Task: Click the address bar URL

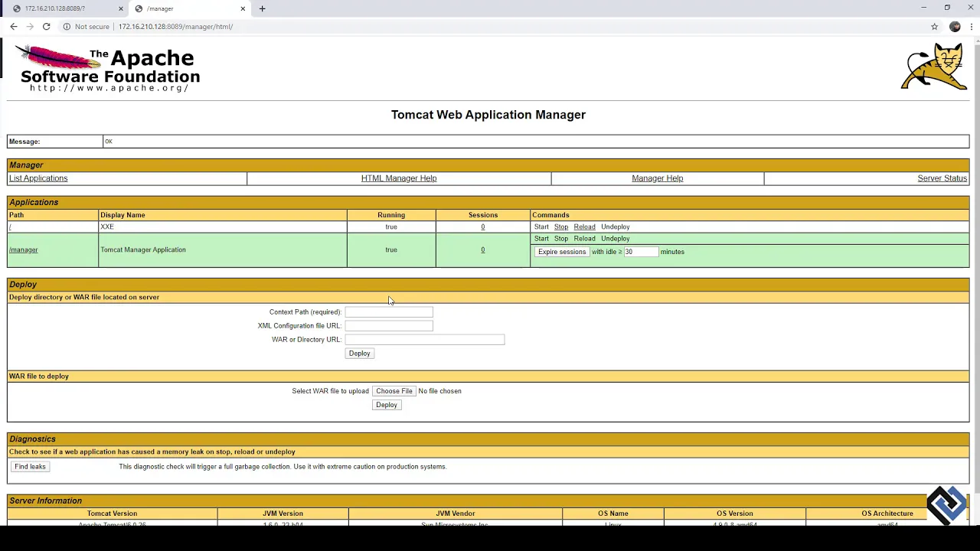Action: tap(175, 27)
